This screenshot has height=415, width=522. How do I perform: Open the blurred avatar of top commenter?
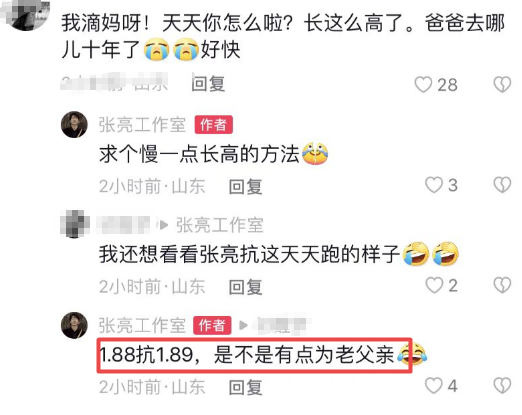tap(27, 15)
